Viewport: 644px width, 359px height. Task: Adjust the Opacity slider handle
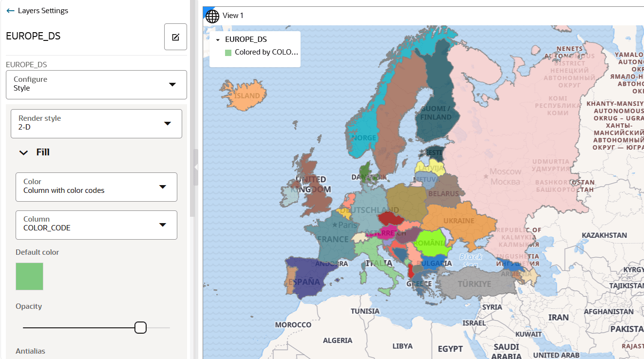(x=140, y=327)
